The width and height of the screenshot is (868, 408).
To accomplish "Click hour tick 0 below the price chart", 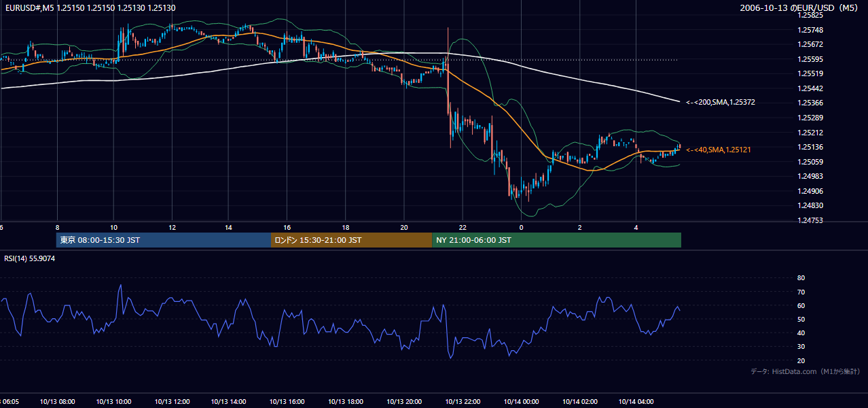I will pyautogui.click(x=521, y=227).
